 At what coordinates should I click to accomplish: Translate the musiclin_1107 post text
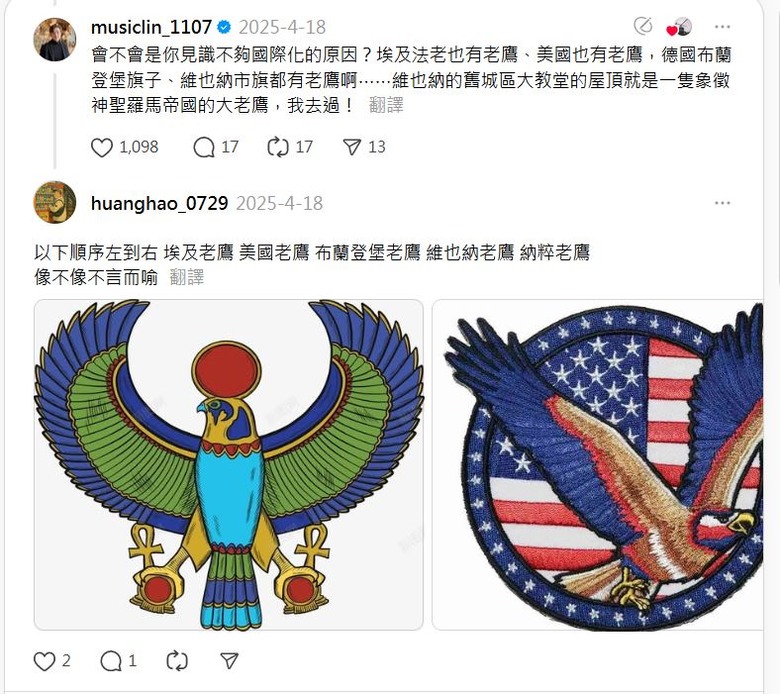coord(386,105)
